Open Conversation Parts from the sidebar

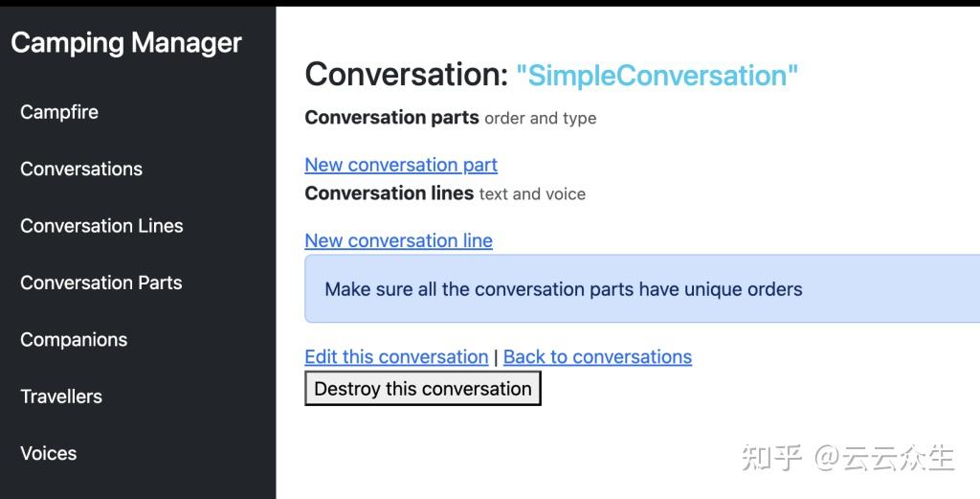coord(100,283)
